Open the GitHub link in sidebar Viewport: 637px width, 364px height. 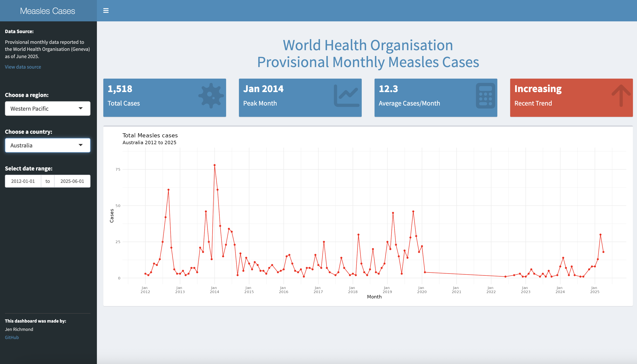click(12, 337)
